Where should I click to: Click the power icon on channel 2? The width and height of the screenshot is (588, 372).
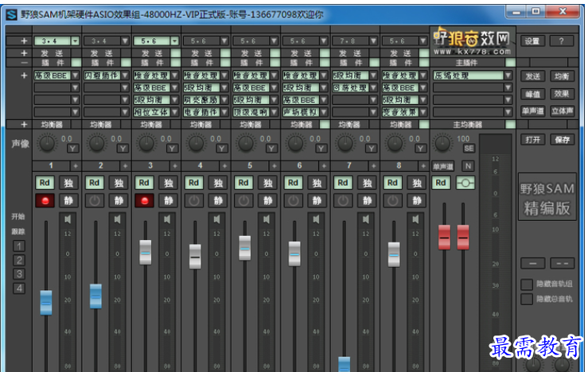point(94,200)
